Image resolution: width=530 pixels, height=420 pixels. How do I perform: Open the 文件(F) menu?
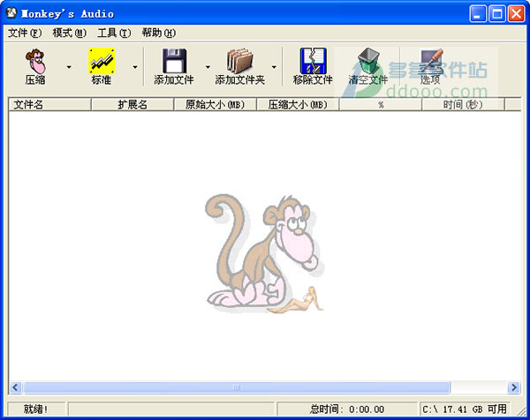[25, 33]
